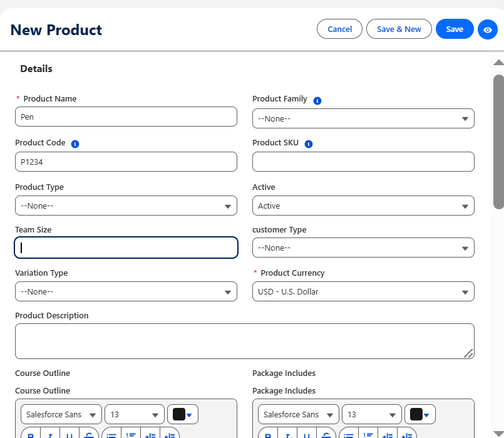Click the info icon beside Product Code
504x438 pixels.
click(75, 144)
